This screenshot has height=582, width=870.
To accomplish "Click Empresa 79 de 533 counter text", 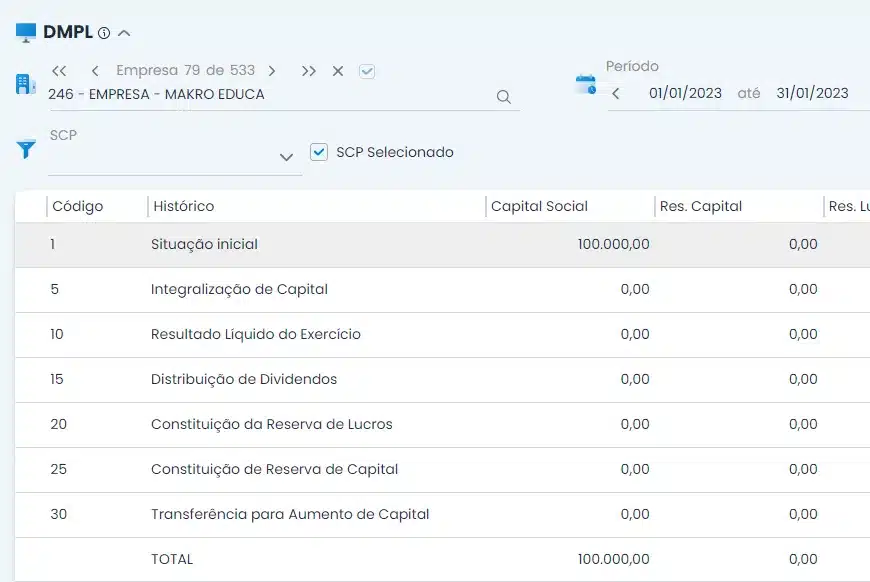I will pos(185,70).
